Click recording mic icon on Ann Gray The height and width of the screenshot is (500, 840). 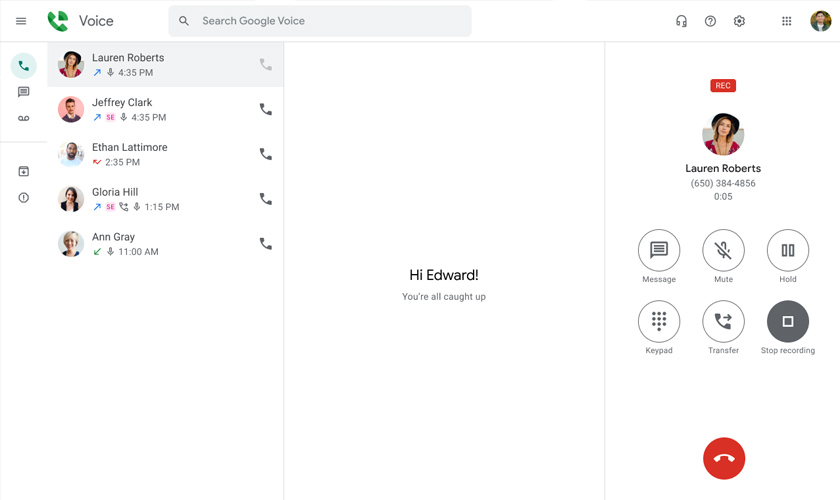pyautogui.click(x=110, y=251)
